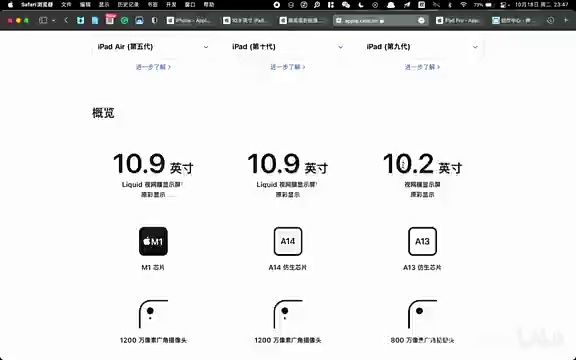Click the M1 chip icon
The height and width of the screenshot is (360, 576).
pyautogui.click(x=153, y=241)
